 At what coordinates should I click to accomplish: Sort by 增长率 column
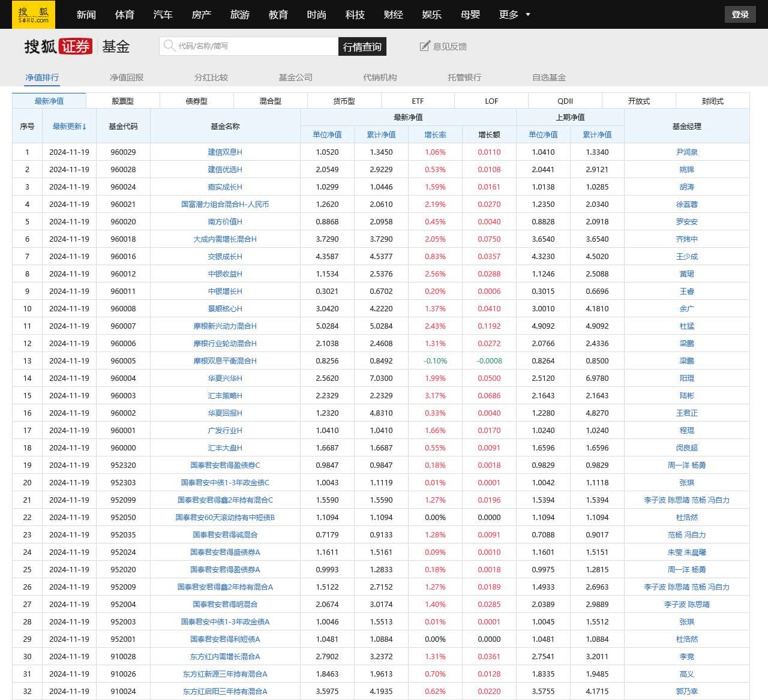tap(435, 134)
